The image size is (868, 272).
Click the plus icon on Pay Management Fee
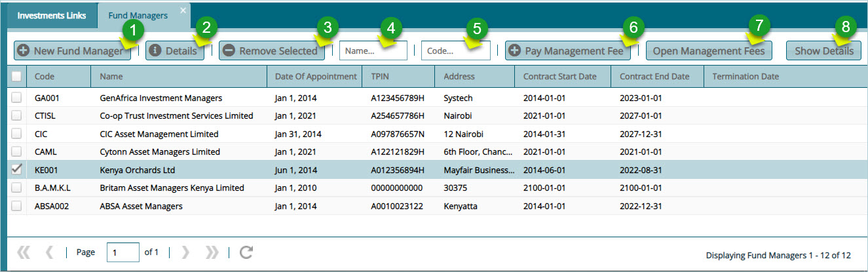tap(515, 50)
